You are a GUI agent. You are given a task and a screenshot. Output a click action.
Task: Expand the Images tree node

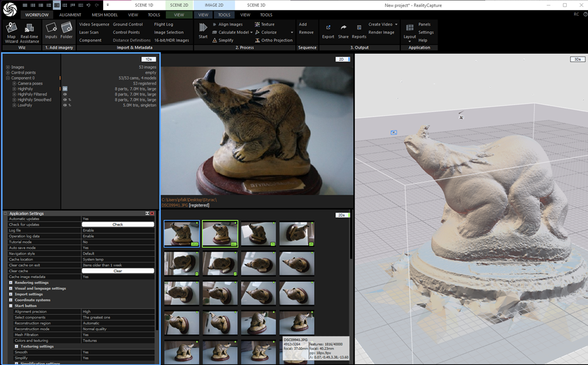(x=8, y=67)
